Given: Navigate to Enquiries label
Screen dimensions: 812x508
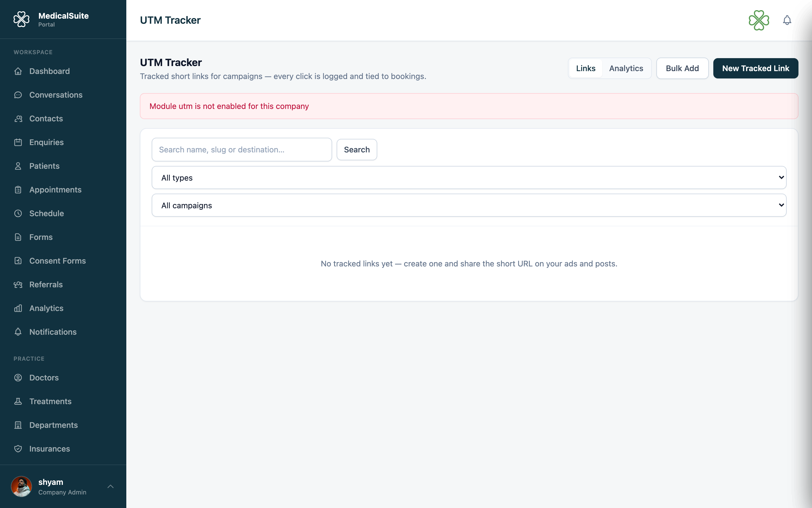Looking at the screenshot, I should (x=46, y=143).
